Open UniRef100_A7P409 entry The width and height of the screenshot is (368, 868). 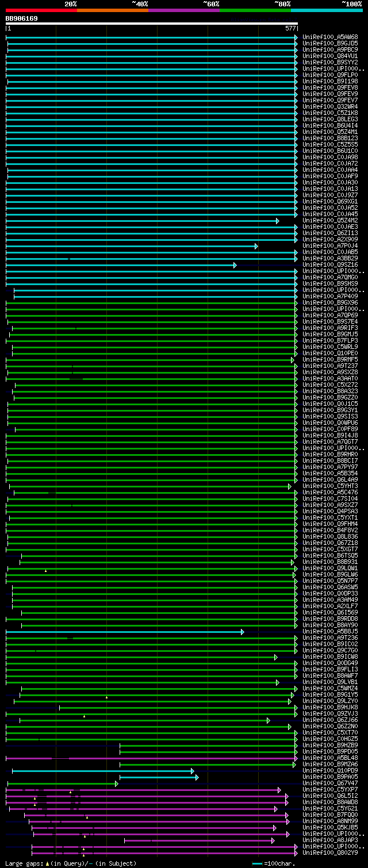[x=330, y=296]
